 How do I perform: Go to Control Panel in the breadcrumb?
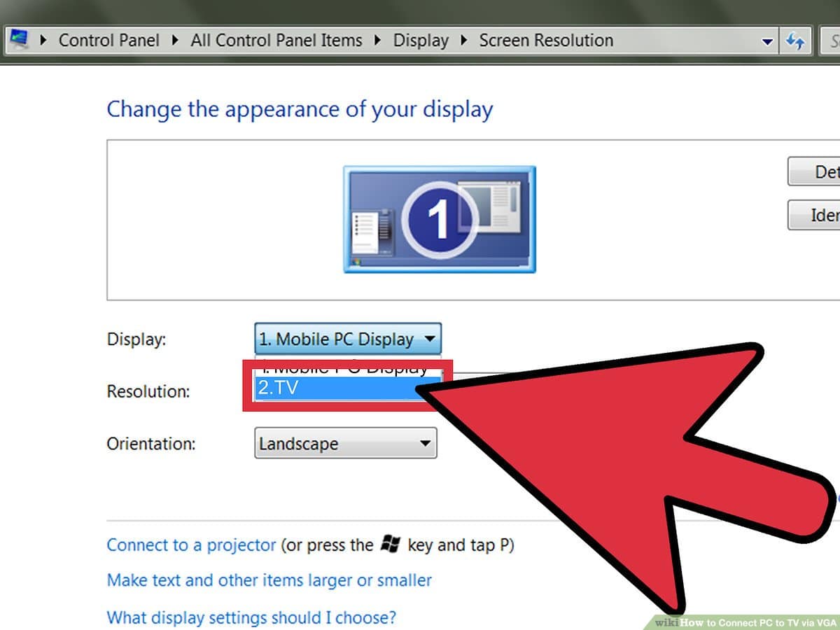pos(111,41)
